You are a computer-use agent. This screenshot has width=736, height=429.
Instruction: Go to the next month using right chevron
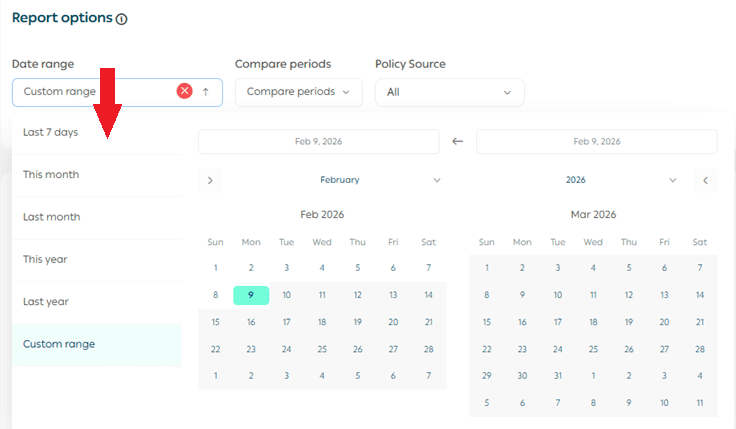[x=210, y=180]
